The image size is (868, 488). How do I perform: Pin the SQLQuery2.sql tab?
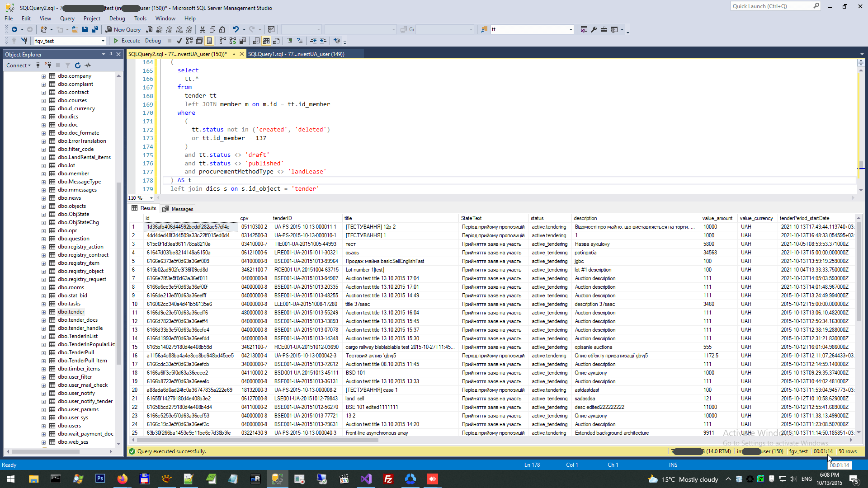(233, 53)
